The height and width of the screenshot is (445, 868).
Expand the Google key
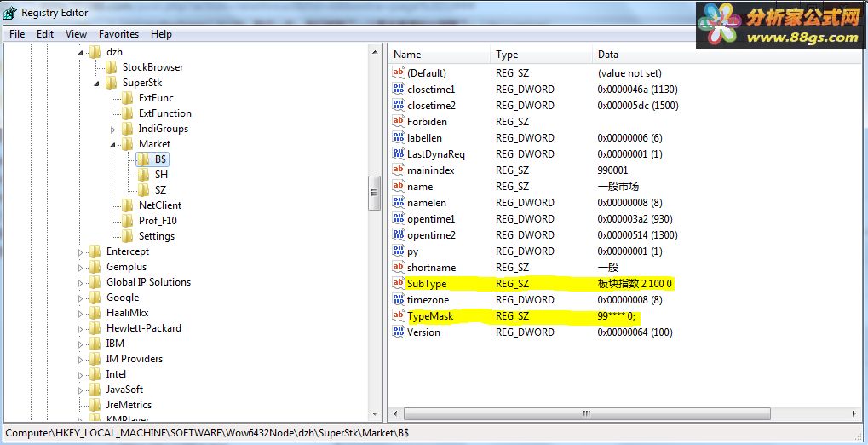[x=80, y=298]
